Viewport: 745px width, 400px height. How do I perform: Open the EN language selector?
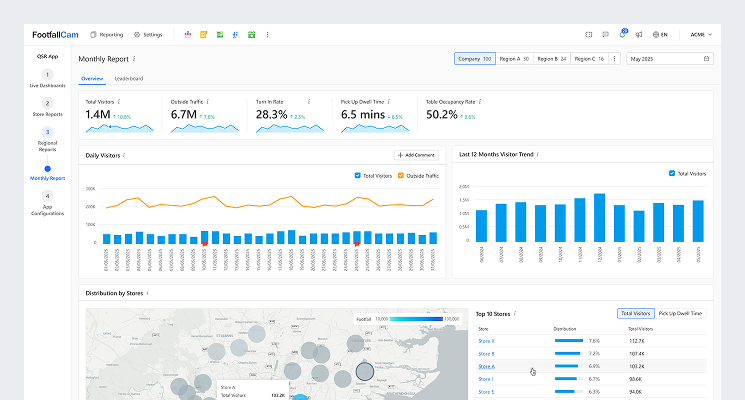click(x=659, y=34)
